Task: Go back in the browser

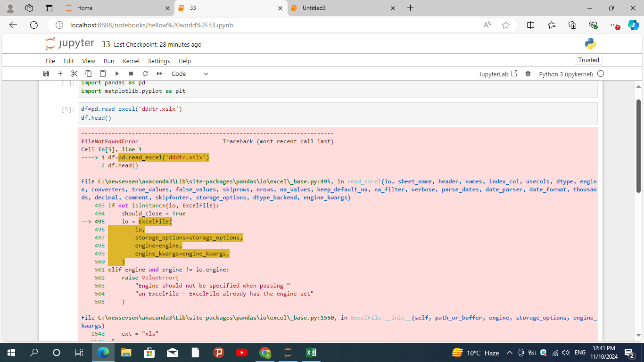Action: (x=13, y=25)
